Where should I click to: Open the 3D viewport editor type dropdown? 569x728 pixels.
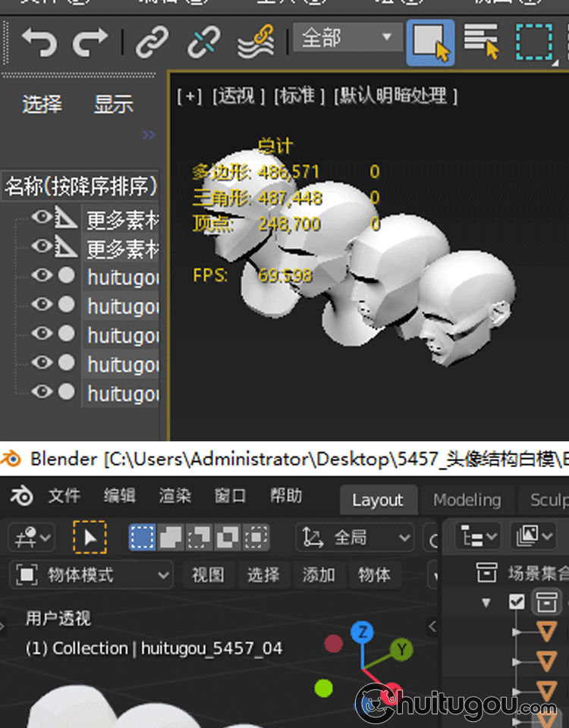tap(32, 538)
